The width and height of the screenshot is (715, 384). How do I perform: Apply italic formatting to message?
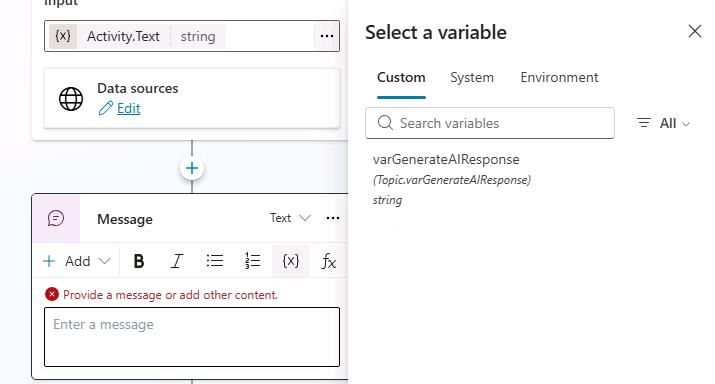(176, 261)
